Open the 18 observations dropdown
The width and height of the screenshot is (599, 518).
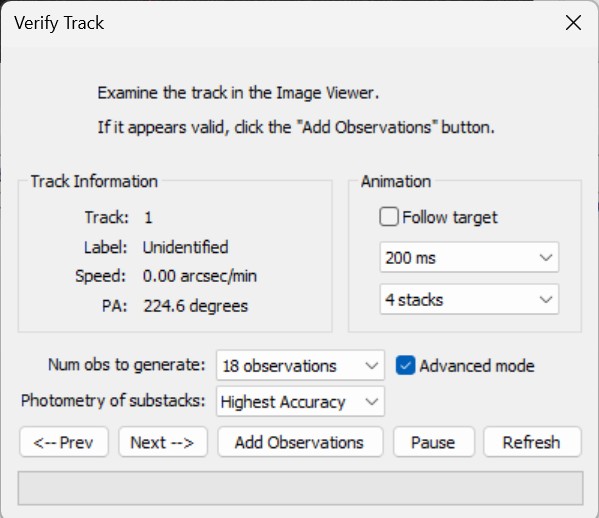[300, 366]
